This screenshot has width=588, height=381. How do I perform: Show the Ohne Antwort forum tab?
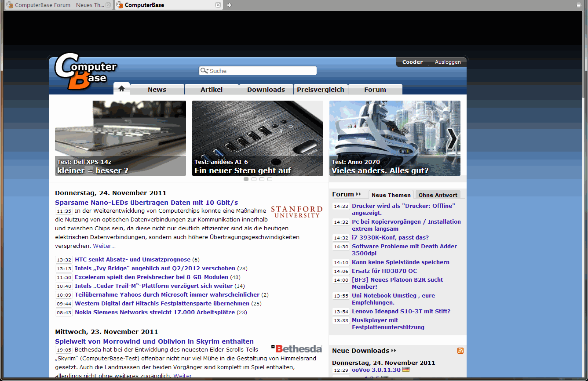(438, 195)
